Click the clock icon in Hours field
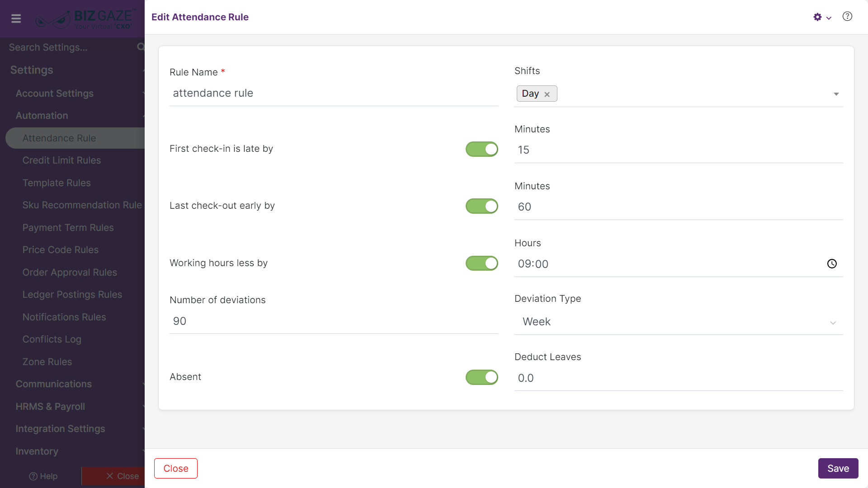 832,264
